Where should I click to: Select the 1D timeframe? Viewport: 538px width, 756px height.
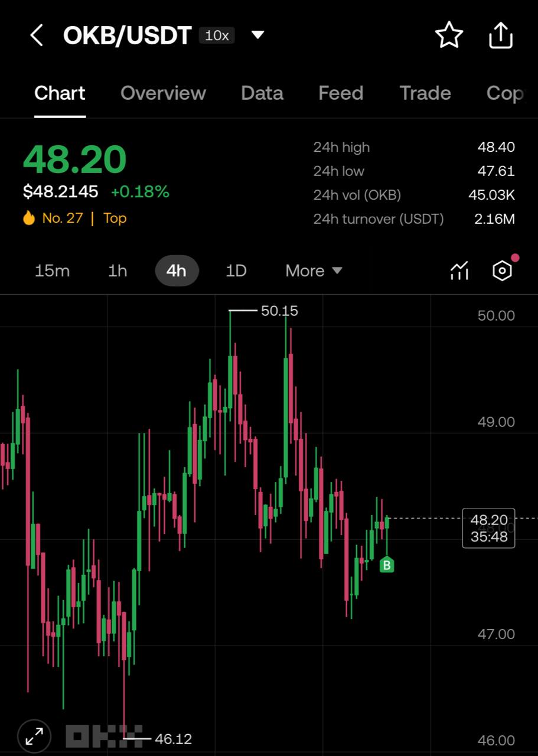[x=236, y=271]
